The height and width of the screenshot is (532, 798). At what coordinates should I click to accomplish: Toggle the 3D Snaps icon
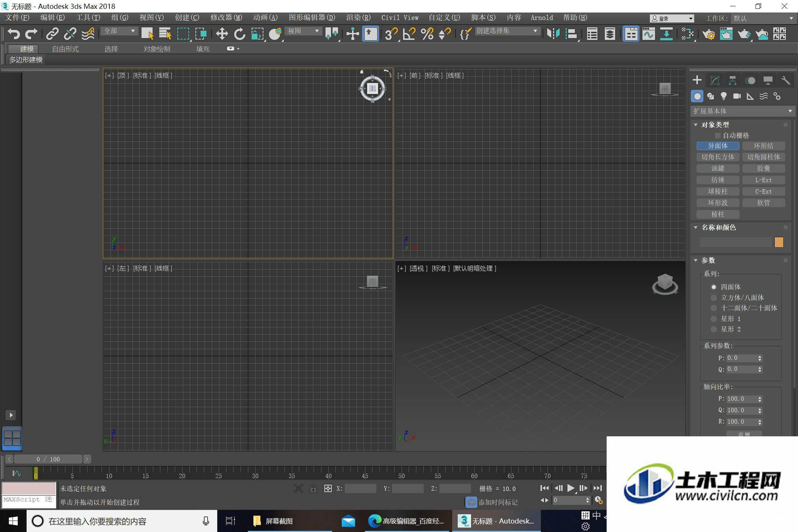391,34
